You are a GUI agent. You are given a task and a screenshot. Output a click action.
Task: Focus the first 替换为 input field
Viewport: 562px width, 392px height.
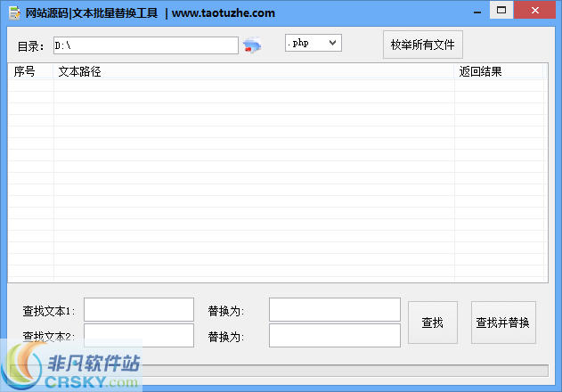335,309
